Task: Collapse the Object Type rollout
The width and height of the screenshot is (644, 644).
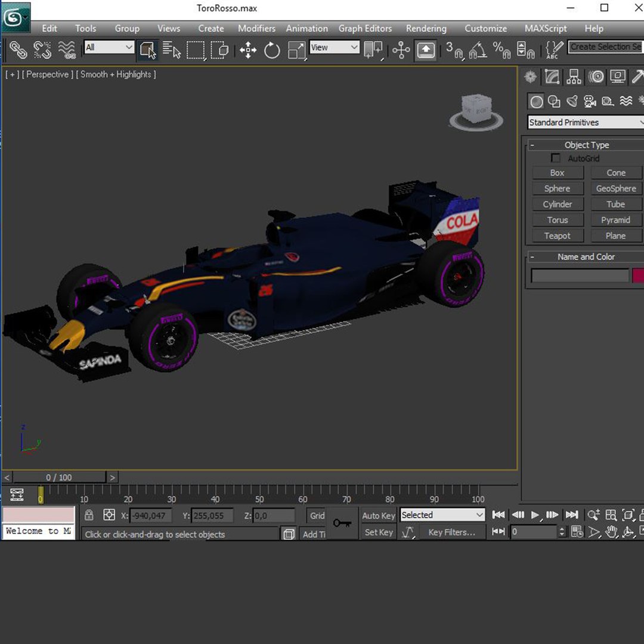Action: (x=587, y=145)
